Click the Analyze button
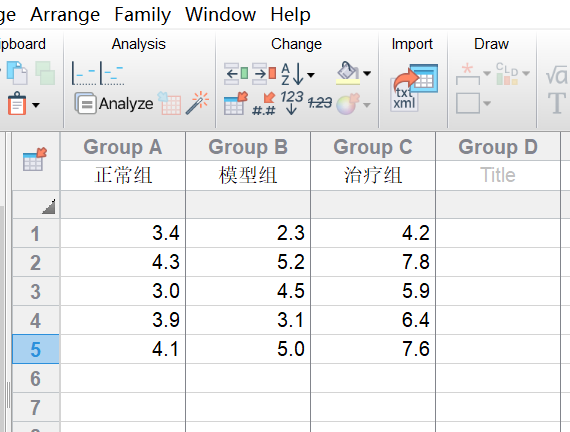Image resolution: width=570 pixels, height=432 pixels. point(114,104)
